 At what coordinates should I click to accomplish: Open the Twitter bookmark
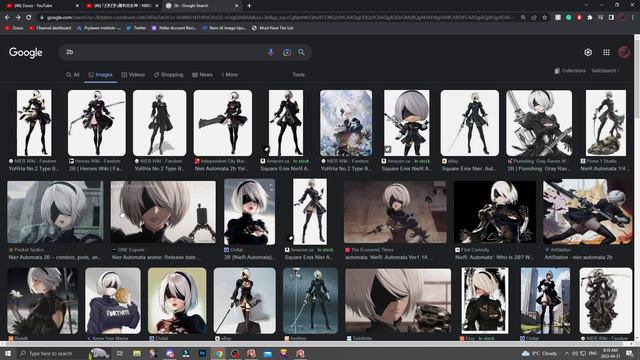pyautogui.click(x=136, y=28)
